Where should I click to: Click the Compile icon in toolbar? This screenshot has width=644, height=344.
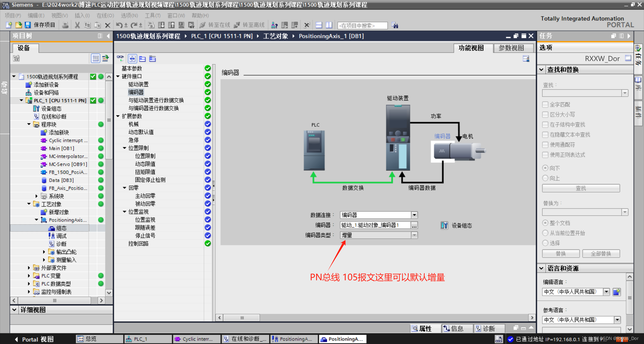click(151, 25)
